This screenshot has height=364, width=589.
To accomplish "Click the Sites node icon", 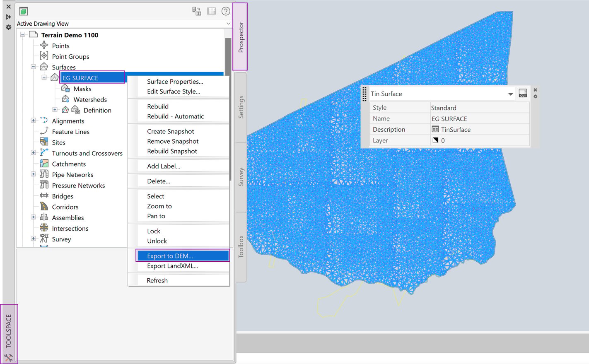I will tap(44, 142).
